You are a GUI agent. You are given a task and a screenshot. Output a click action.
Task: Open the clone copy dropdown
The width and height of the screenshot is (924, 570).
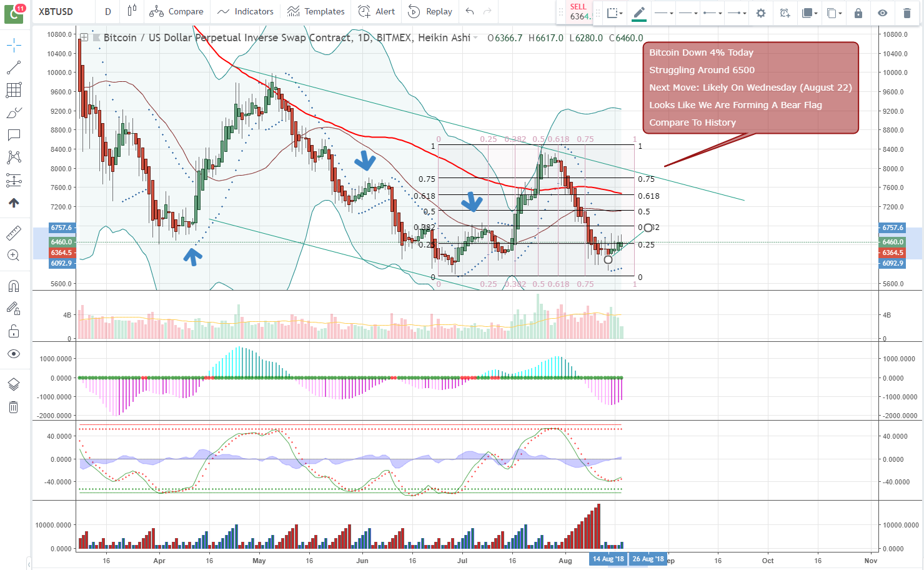(x=834, y=12)
